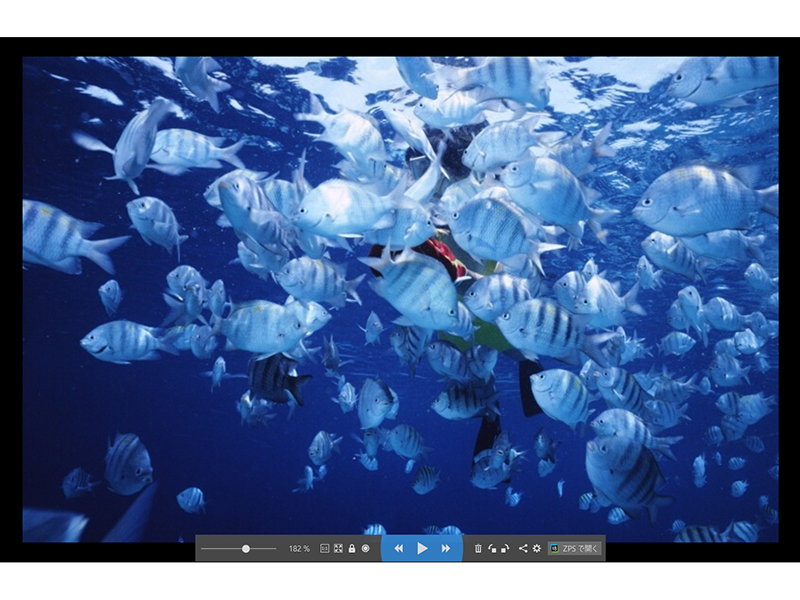
Task: Adjust the zoom slider handle
Action: tap(246, 548)
